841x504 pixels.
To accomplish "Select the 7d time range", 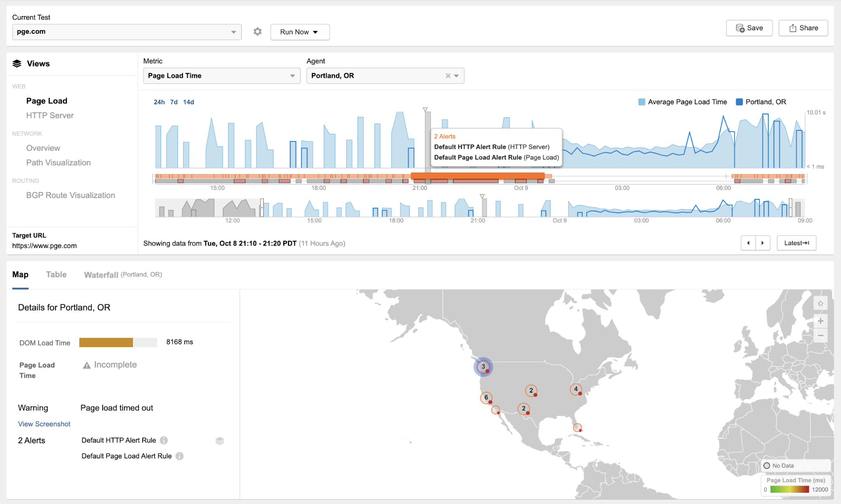I will [x=174, y=102].
